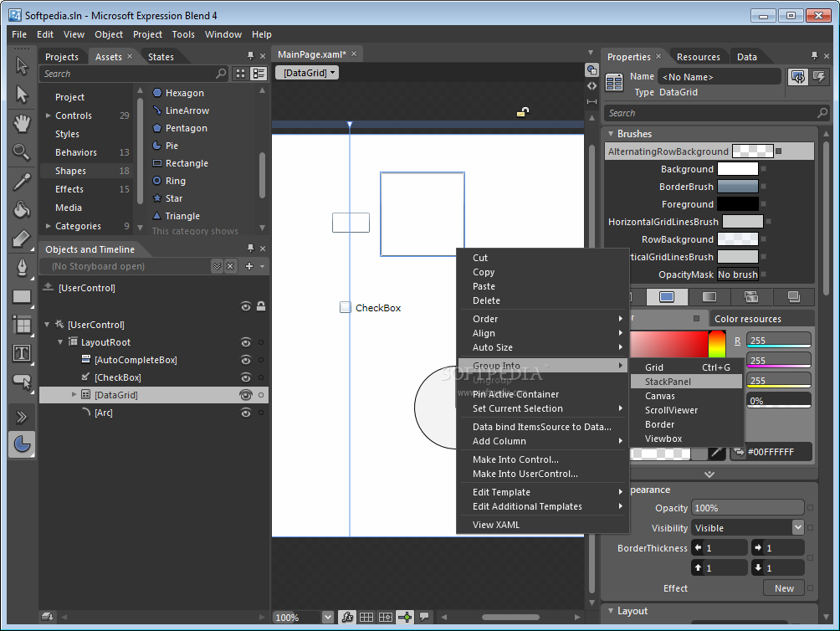840x631 pixels.
Task: Collapse the LayoutRoot tree node
Action: pyautogui.click(x=60, y=341)
